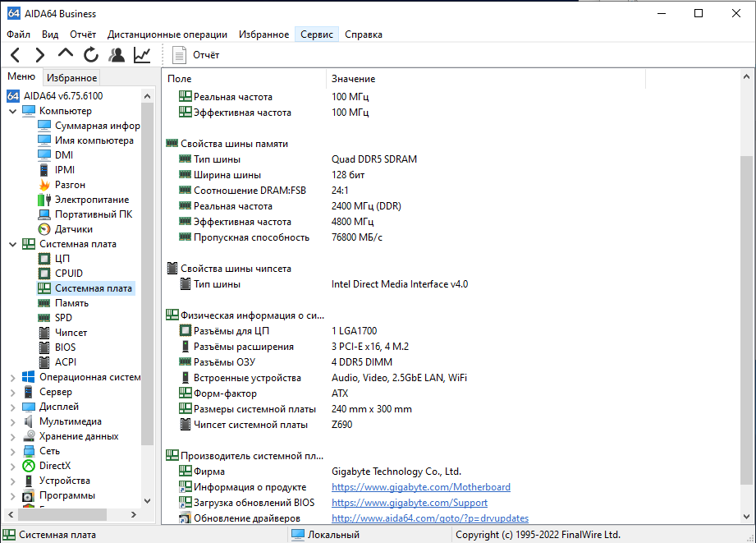Click the Чипсет chip icon in tree
The image size is (756, 543).
[x=44, y=333]
